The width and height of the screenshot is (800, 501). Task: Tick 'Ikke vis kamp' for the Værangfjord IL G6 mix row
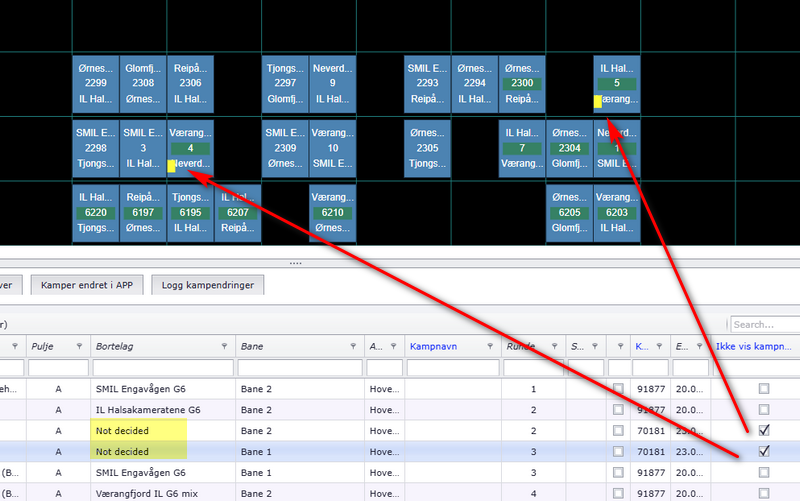[x=764, y=493]
